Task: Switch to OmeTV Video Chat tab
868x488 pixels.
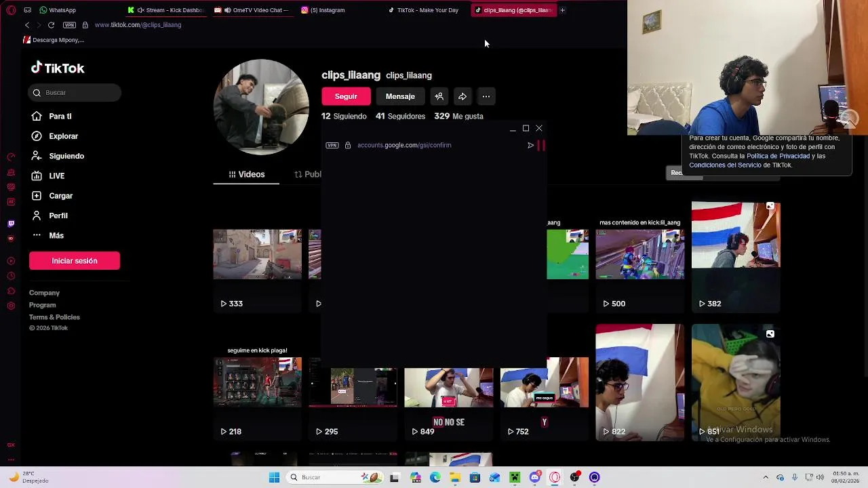Action: (x=252, y=10)
